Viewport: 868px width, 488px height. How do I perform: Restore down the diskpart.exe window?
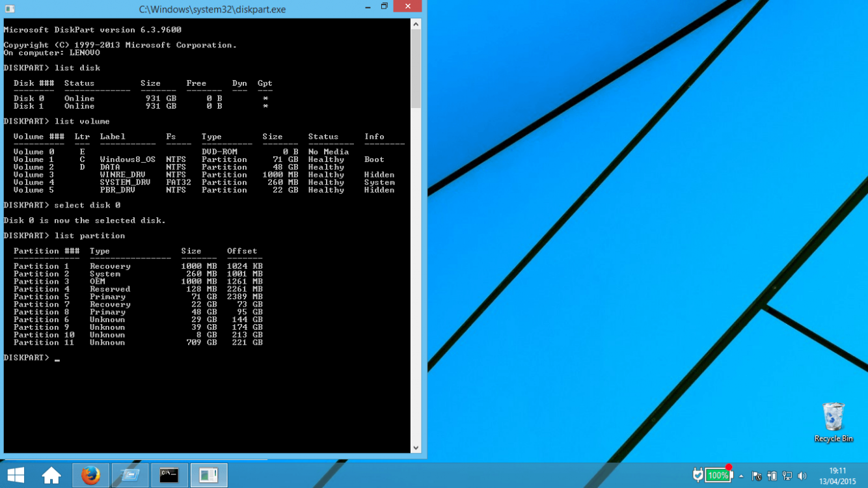[x=385, y=7]
